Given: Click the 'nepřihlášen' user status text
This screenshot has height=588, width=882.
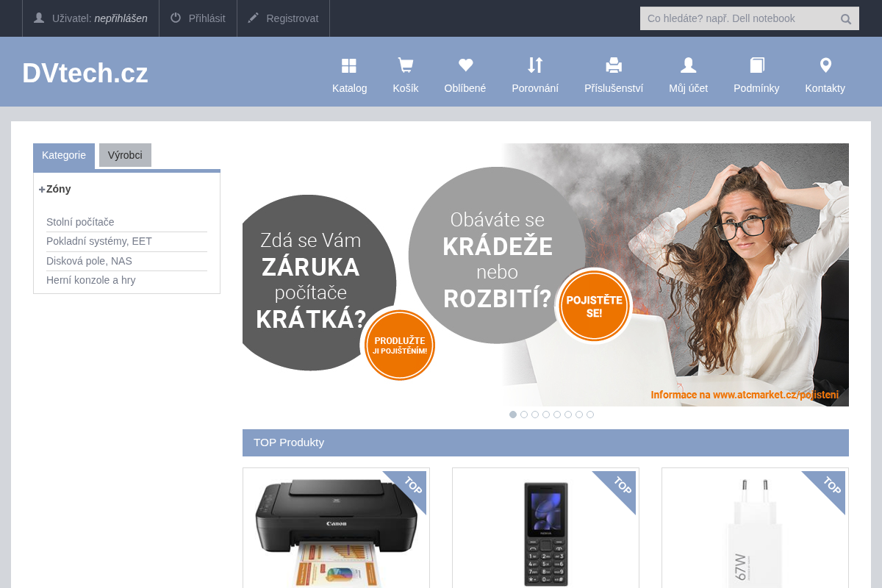Looking at the screenshot, I should tap(121, 18).
